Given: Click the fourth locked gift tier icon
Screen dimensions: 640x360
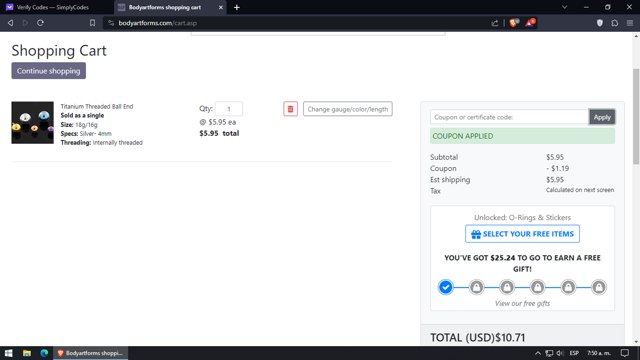Looking at the screenshot, I should coord(568,287).
